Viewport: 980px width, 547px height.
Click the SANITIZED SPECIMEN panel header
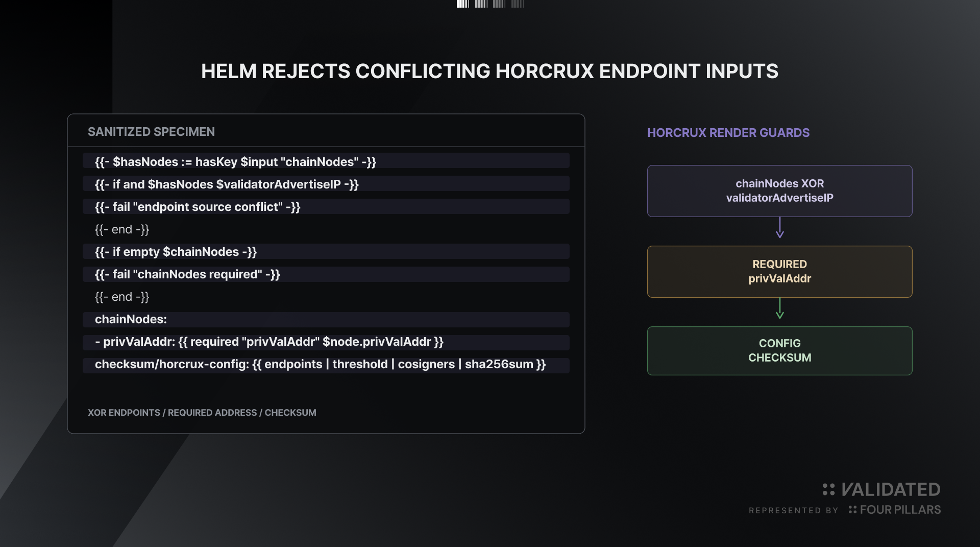click(x=151, y=132)
